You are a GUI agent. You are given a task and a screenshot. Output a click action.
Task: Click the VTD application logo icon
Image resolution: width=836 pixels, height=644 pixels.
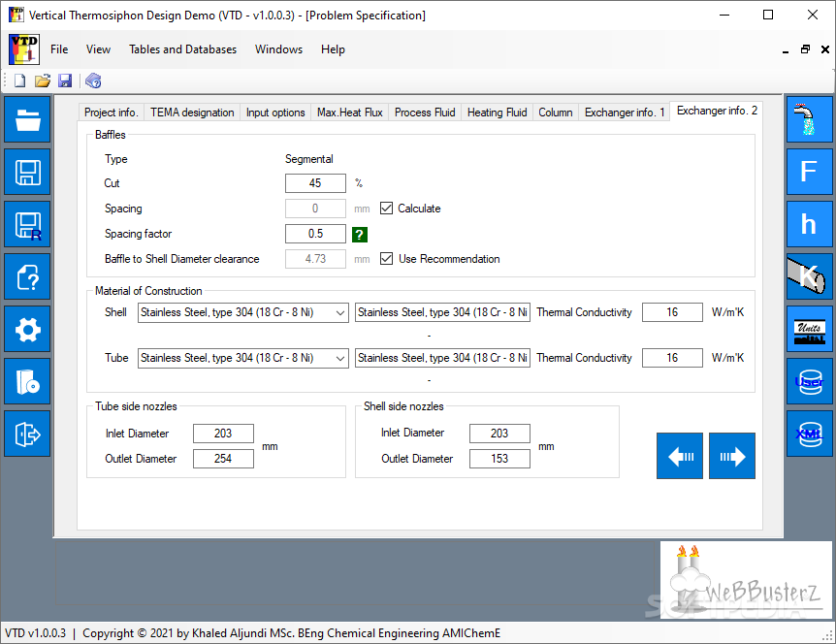coord(24,49)
